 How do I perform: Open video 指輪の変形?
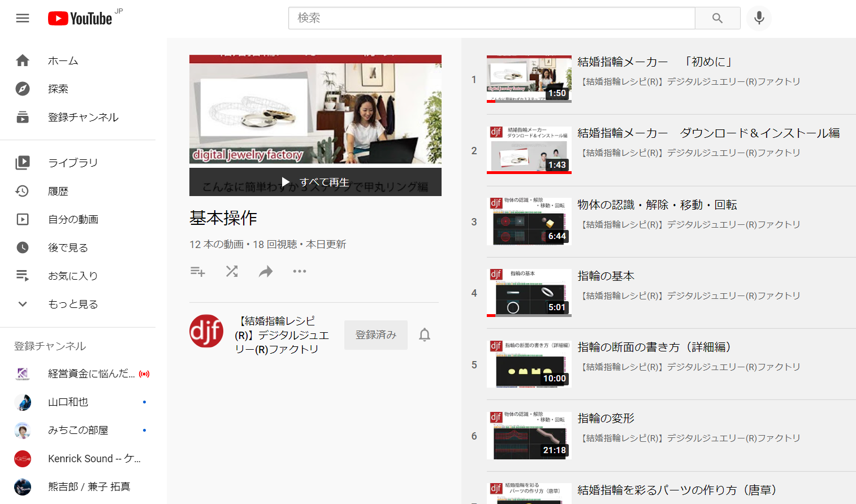click(x=606, y=418)
